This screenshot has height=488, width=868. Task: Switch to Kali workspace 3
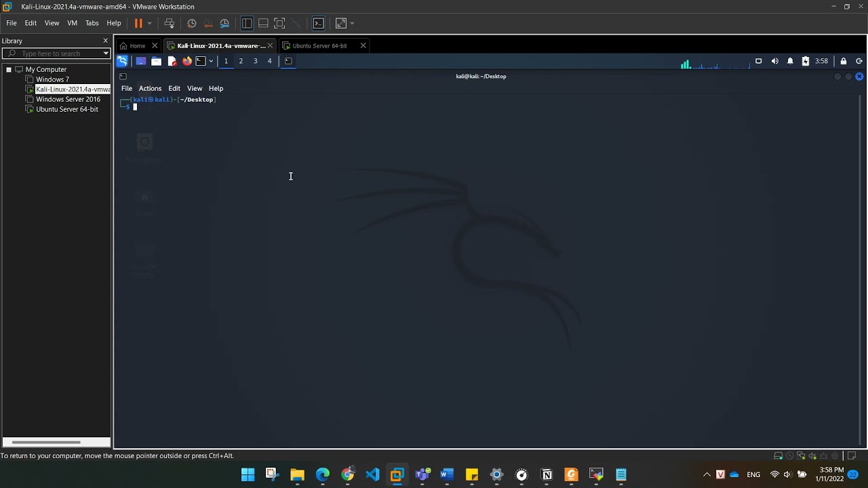tap(255, 61)
